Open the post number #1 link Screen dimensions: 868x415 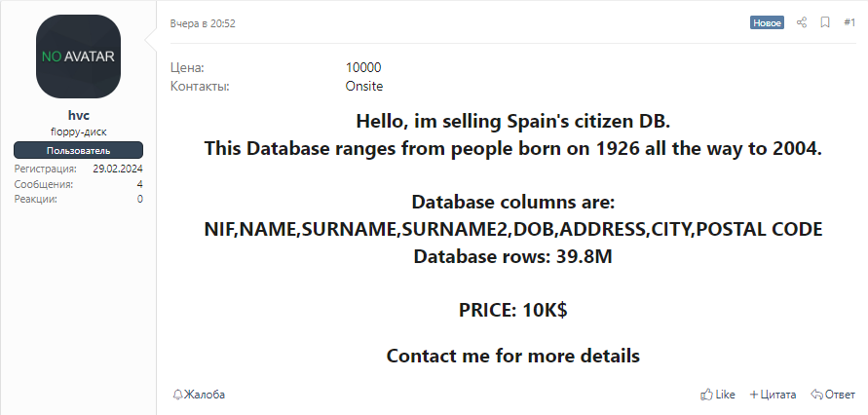coord(849,22)
